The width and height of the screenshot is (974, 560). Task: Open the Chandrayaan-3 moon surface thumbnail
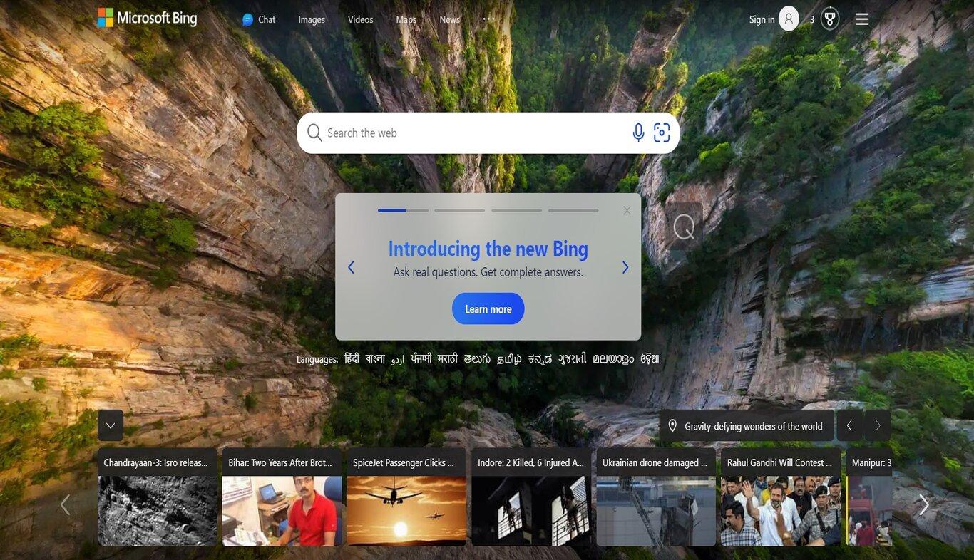click(x=158, y=511)
